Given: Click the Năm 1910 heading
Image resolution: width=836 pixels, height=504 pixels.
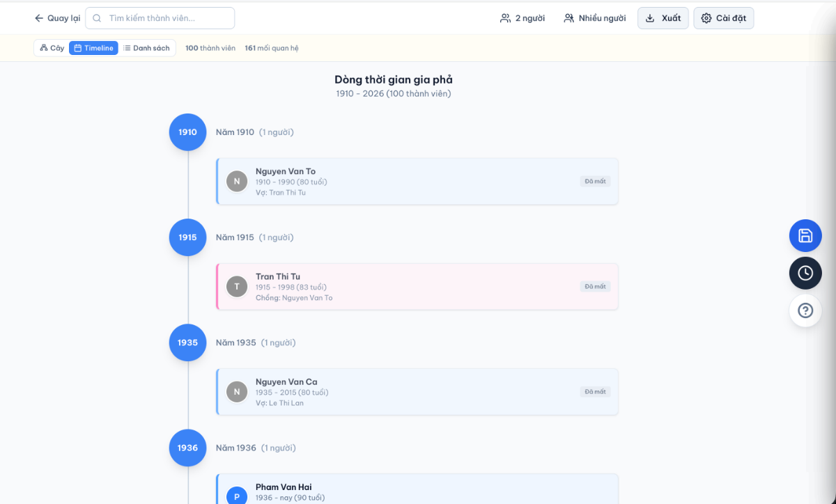Looking at the screenshot, I should [235, 132].
